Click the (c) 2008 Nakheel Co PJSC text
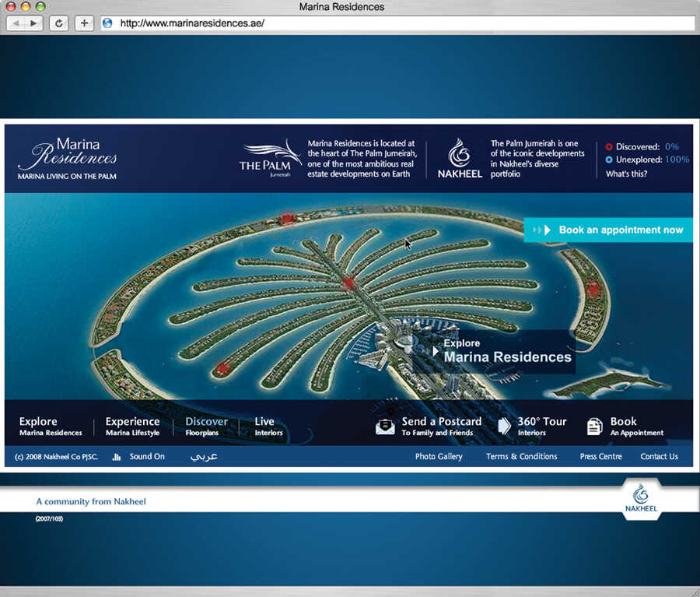700x597 pixels. [56, 457]
